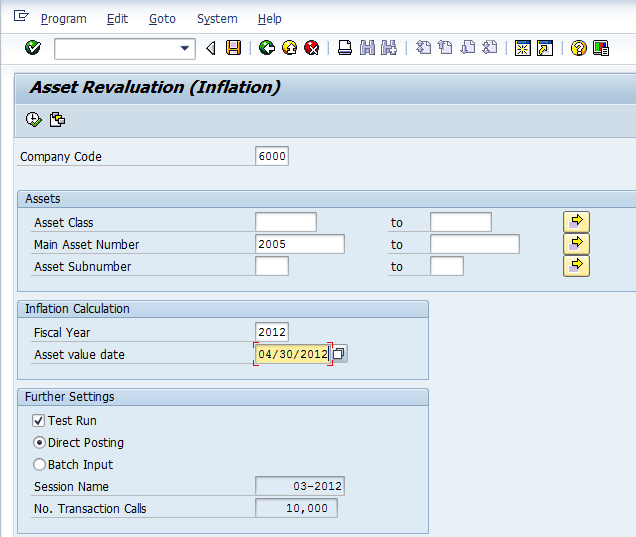Click the red Cancel icon
This screenshot has height=537, width=636.
[x=312, y=48]
